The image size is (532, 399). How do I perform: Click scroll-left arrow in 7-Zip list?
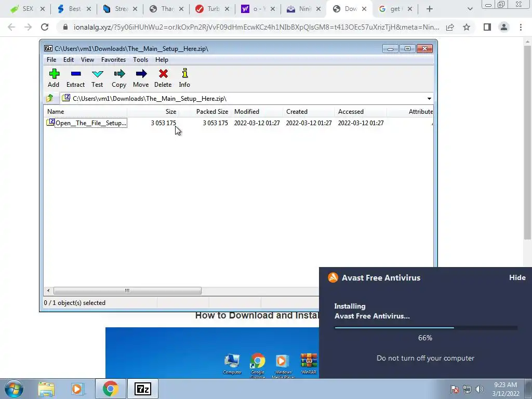(x=48, y=291)
